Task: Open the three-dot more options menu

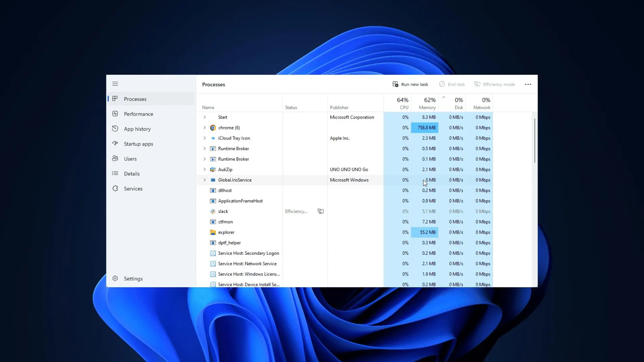Action: click(x=528, y=84)
